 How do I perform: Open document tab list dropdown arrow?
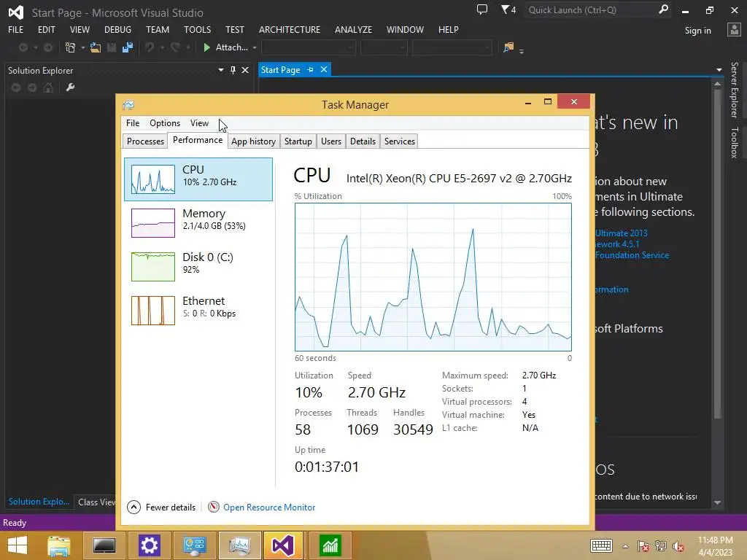point(719,70)
